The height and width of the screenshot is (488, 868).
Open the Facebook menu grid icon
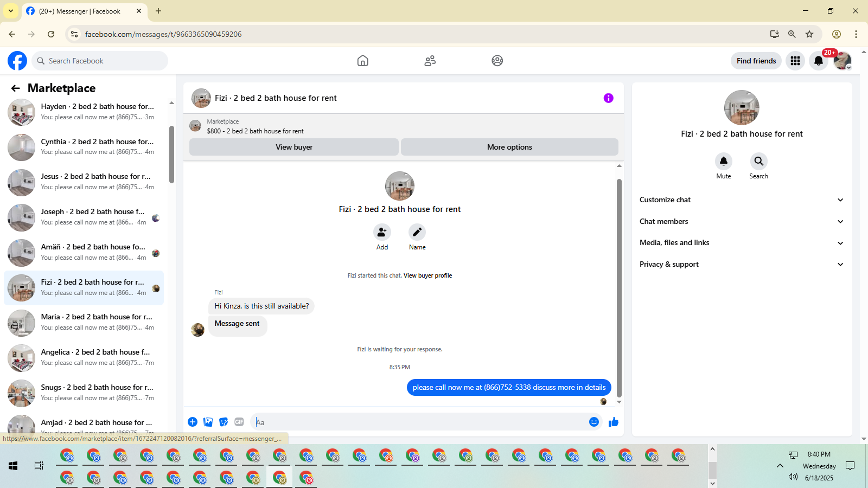pyautogui.click(x=795, y=61)
